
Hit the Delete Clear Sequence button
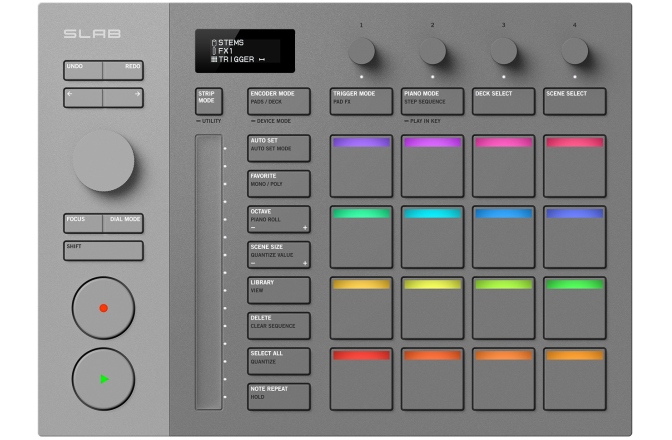(279, 326)
